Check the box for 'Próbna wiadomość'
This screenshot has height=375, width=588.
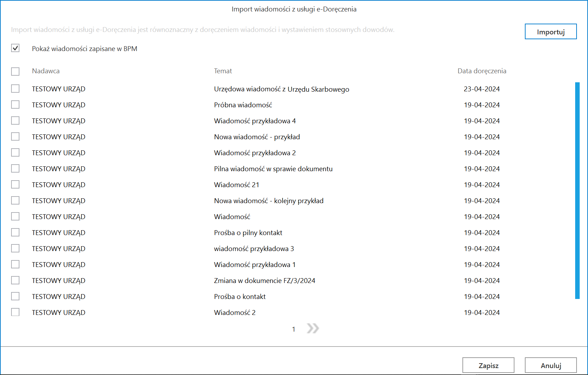[x=15, y=105]
